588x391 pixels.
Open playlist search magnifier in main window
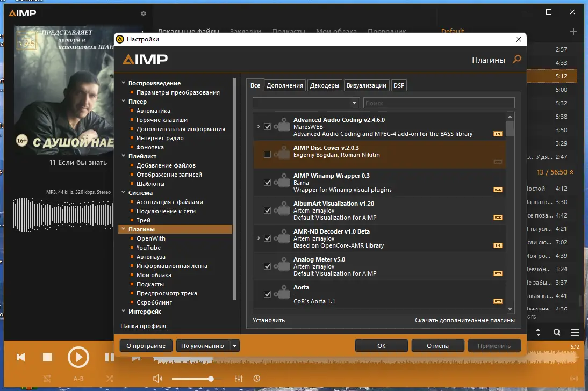(x=557, y=332)
